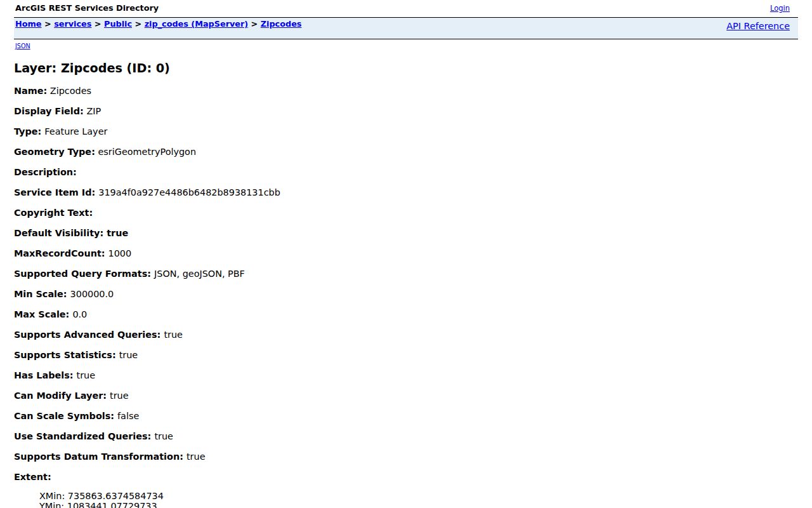
Task: Click the MaxRecordCount value 1000
Action: tap(120, 253)
